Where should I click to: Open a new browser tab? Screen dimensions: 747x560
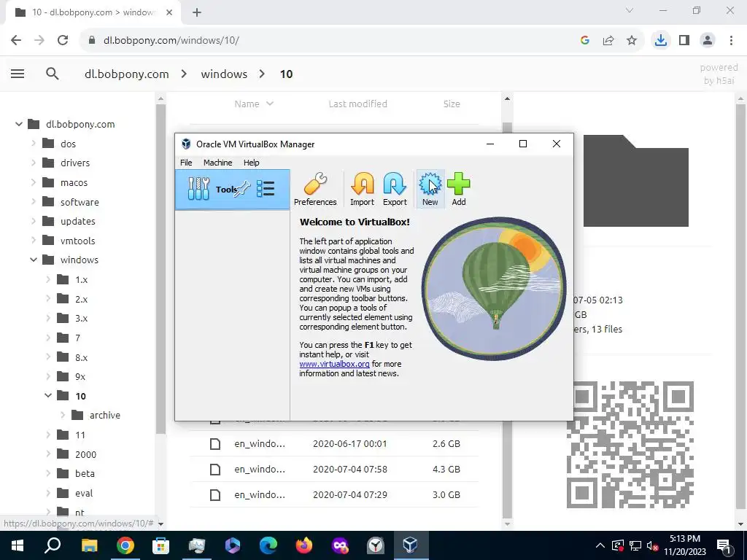point(197,12)
